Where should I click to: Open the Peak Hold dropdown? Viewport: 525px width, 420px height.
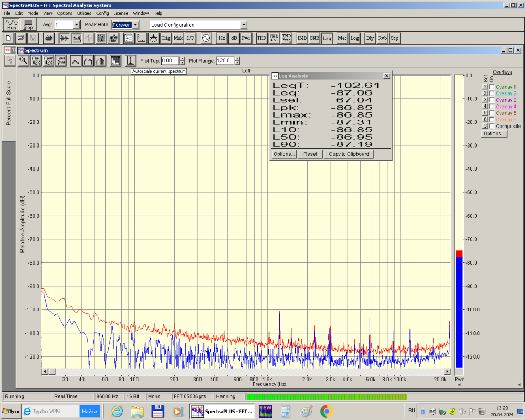click(x=136, y=25)
